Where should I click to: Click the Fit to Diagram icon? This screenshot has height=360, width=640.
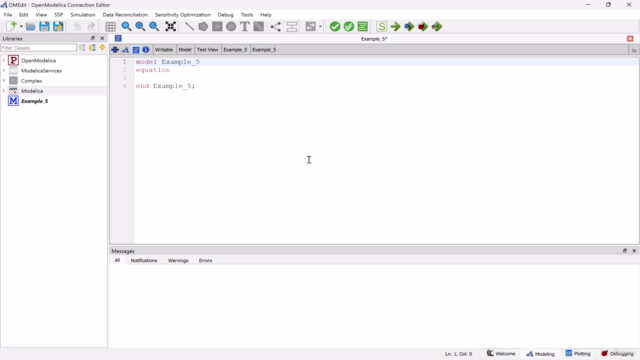tap(171, 27)
